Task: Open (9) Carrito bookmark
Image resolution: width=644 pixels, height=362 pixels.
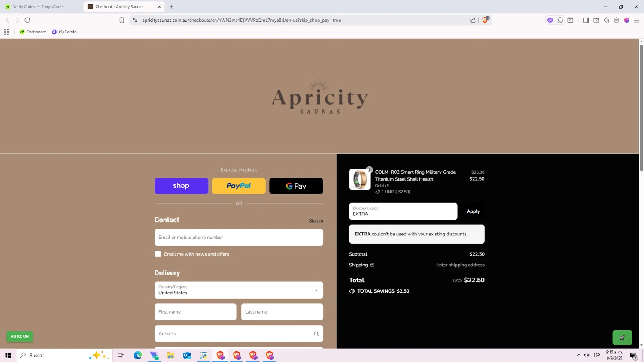Action: pyautogui.click(x=64, y=32)
